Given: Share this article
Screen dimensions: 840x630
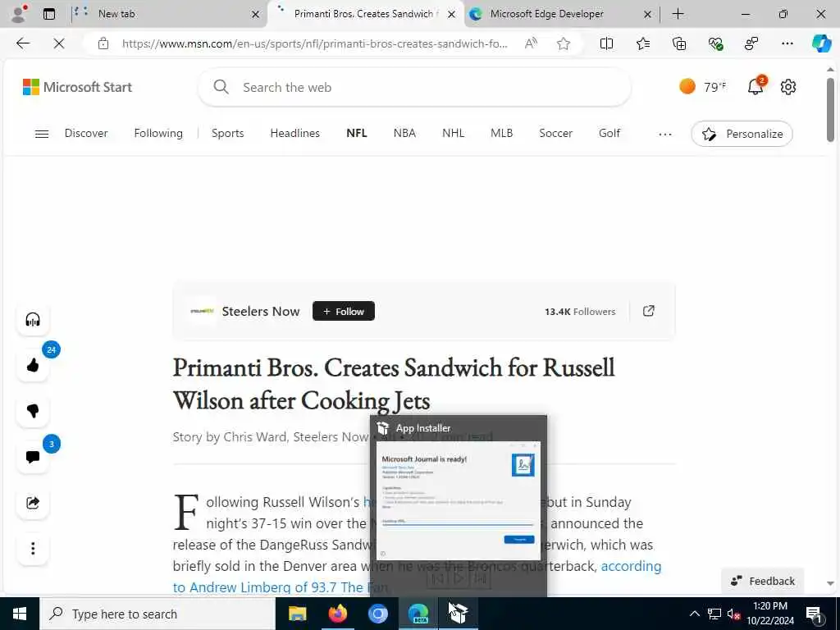Looking at the screenshot, I should click(33, 503).
